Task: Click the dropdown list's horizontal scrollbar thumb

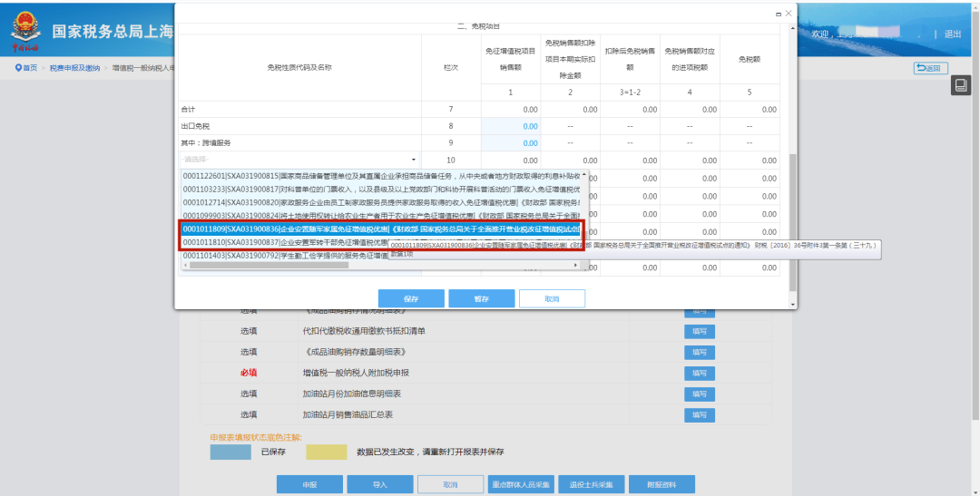Action: pos(269,266)
